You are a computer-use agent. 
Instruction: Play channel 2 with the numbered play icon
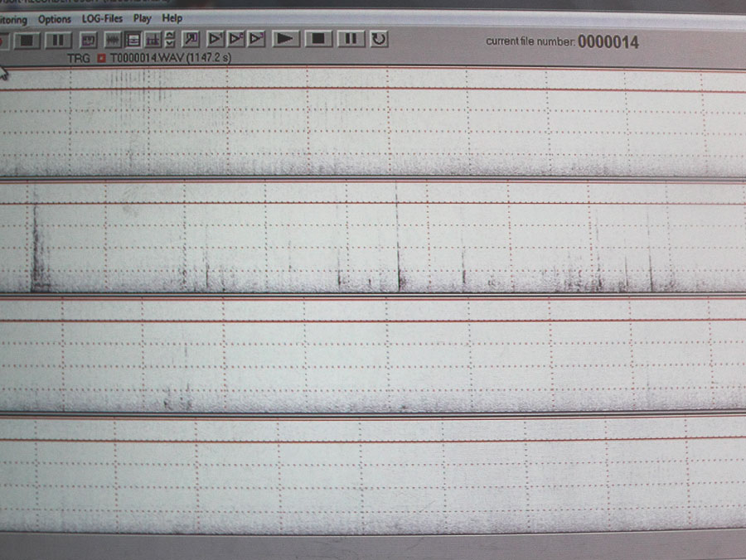coord(236,39)
